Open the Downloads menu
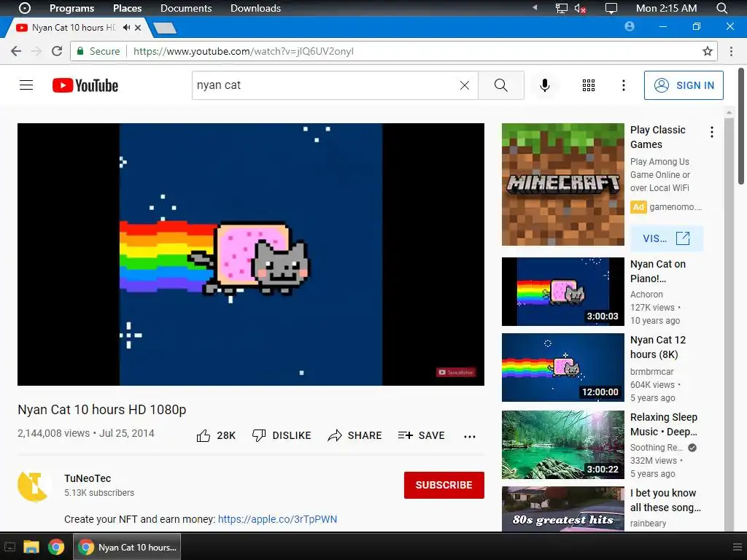Screen dimensions: 747x560 click(x=255, y=8)
